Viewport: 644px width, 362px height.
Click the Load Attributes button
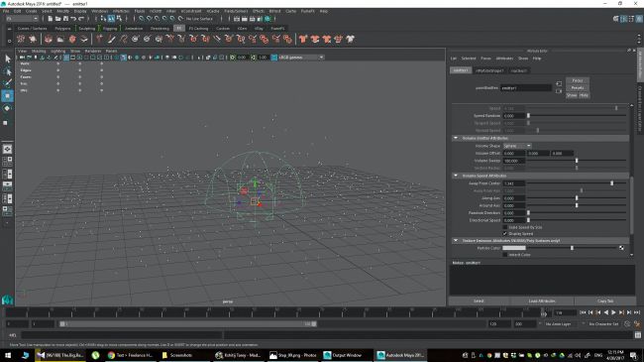click(542, 302)
